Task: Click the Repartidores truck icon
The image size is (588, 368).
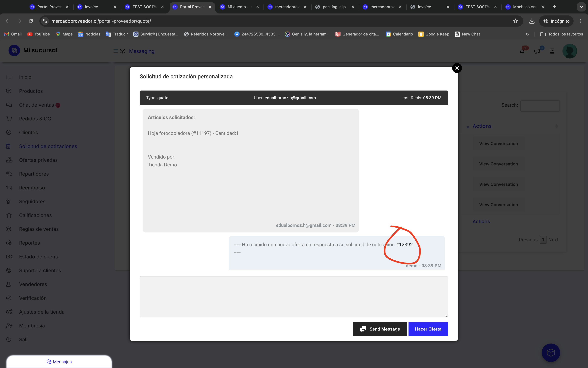Action: coord(9,174)
